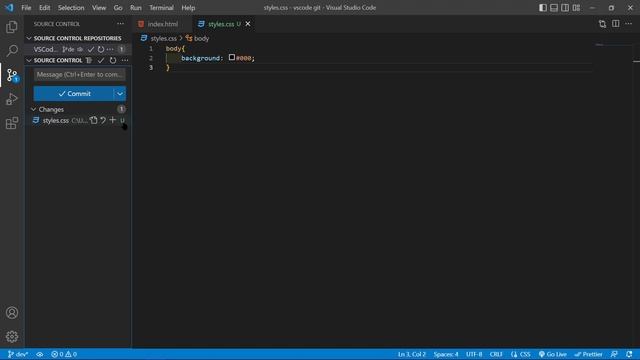Open more actions in VSCod repository row
This screenshot has width=640, height=360.
click(x=110, y=49)
